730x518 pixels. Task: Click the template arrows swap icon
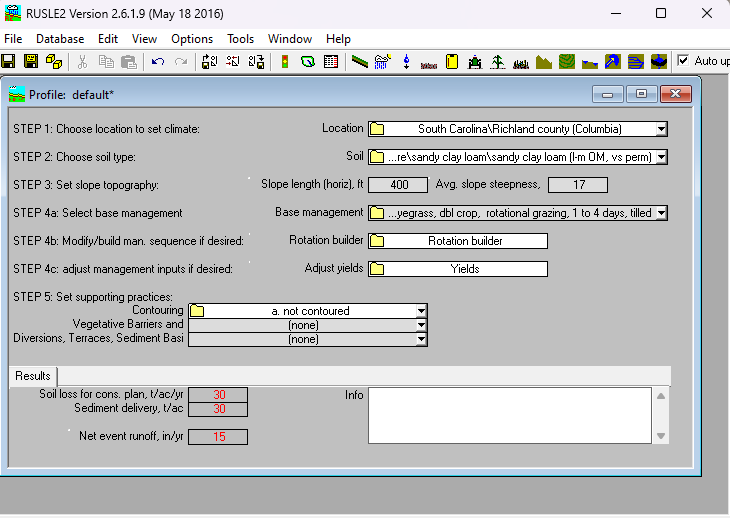[x=233, y=61]
